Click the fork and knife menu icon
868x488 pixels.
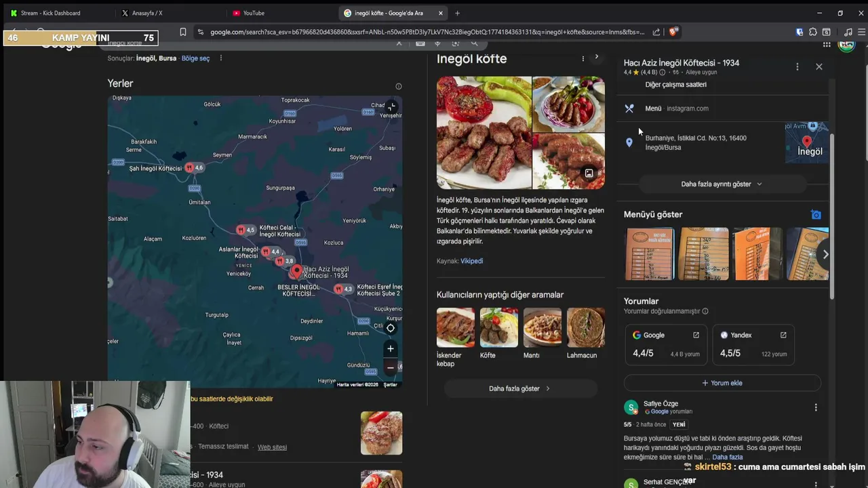[629, 108]
